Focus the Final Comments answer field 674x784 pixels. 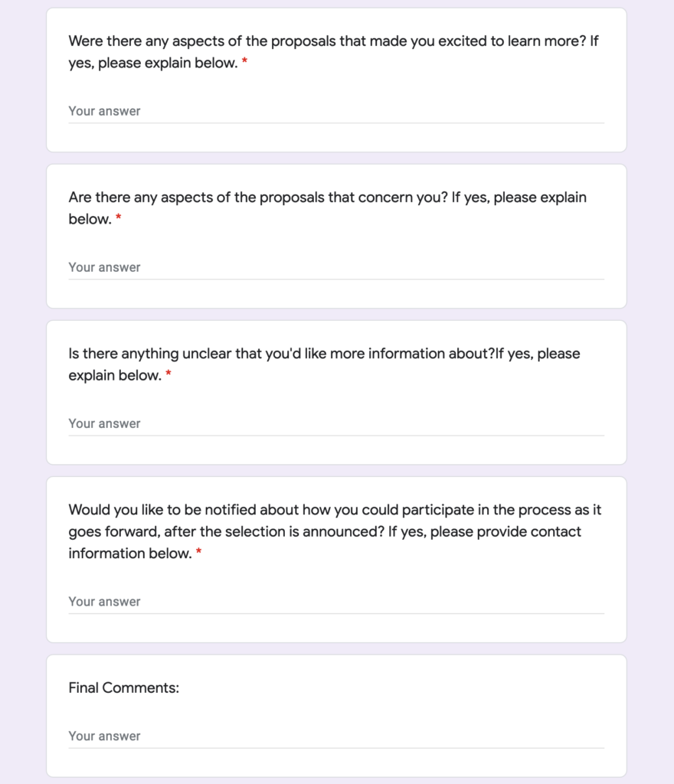[x=336, y=736]
